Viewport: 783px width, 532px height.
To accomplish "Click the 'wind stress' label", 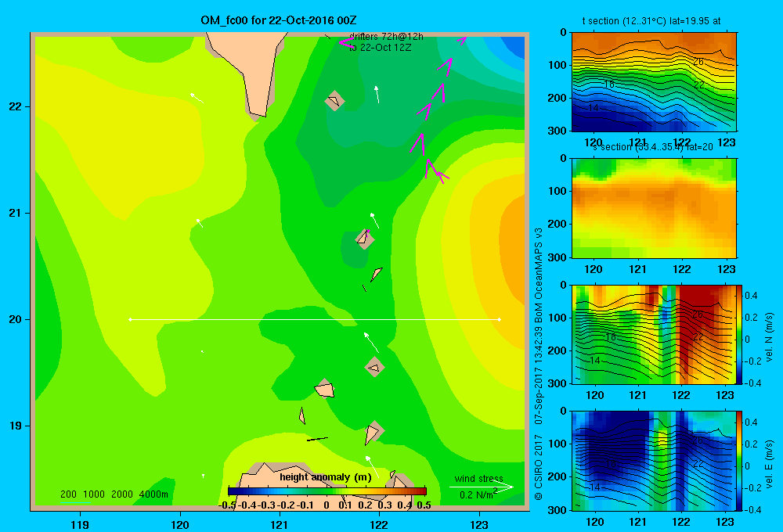I will [478, 479].
